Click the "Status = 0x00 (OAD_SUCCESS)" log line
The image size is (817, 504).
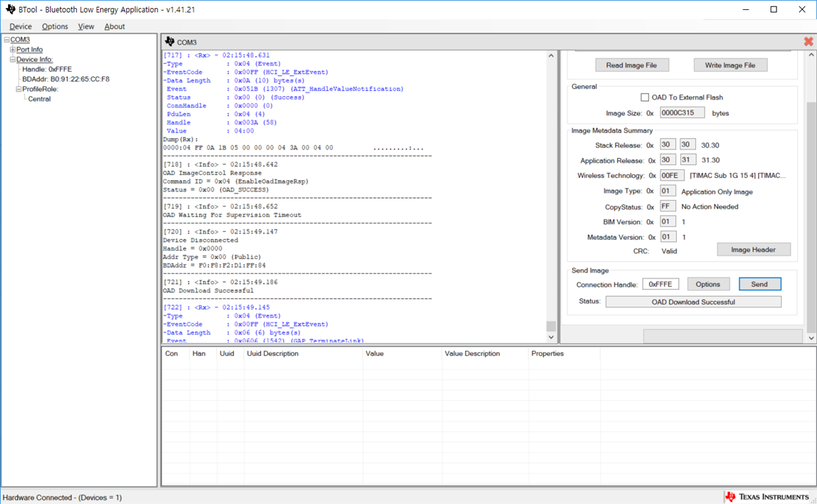(x=216, y=190)
